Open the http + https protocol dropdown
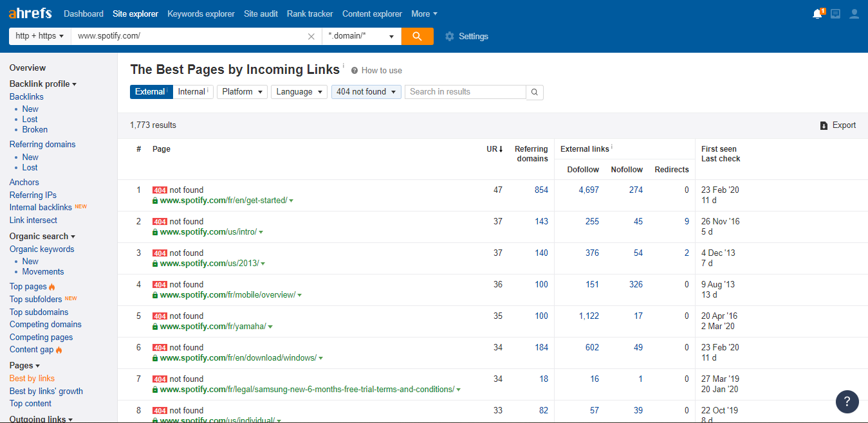This screenshot has height=423, width=868. (x=39, y=36)
